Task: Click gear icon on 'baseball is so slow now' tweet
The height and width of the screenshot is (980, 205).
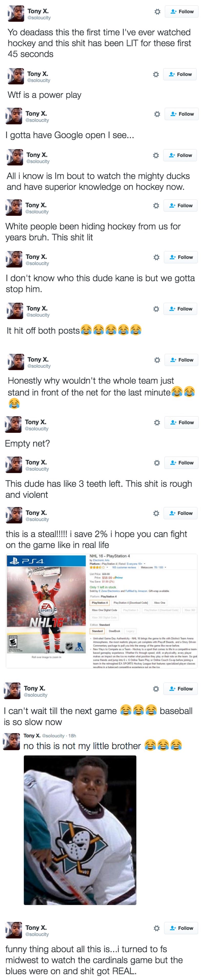Action: coord(156,689)
